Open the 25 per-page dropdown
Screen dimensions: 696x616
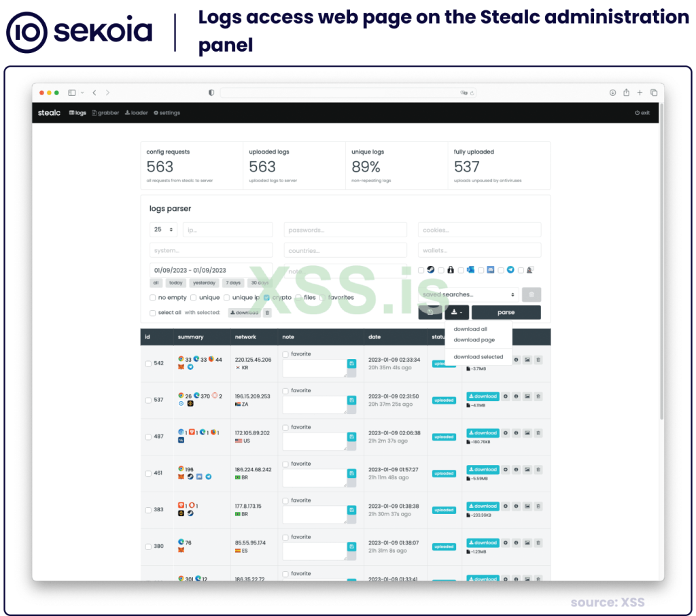click(163, 230)
